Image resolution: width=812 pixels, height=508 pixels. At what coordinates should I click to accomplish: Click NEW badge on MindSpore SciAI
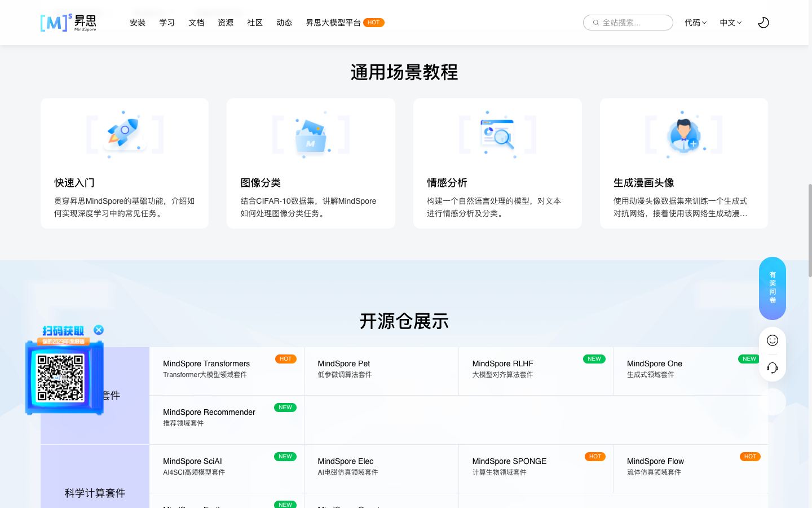(x=285, y=457)
